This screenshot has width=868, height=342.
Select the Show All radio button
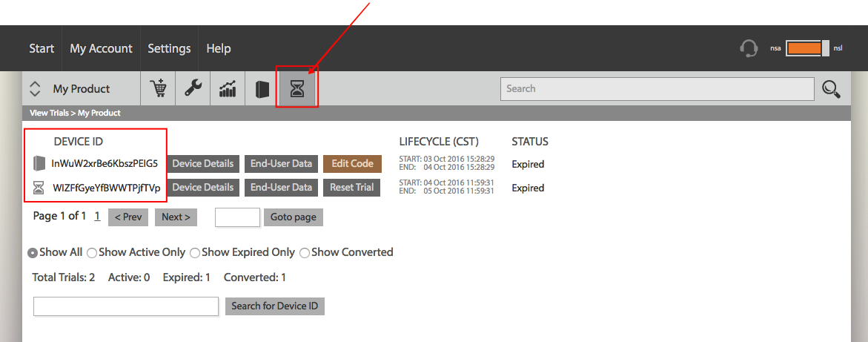point(33,253)
